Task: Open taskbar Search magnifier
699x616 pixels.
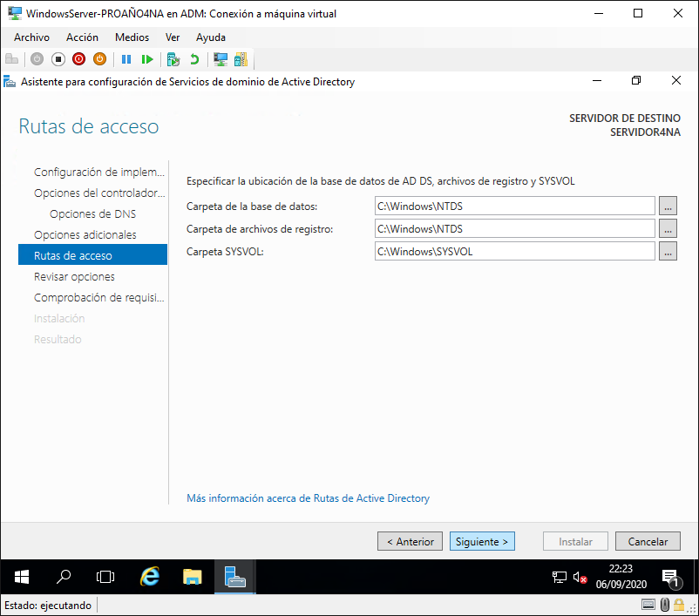Action: click(x=64, y=577)
